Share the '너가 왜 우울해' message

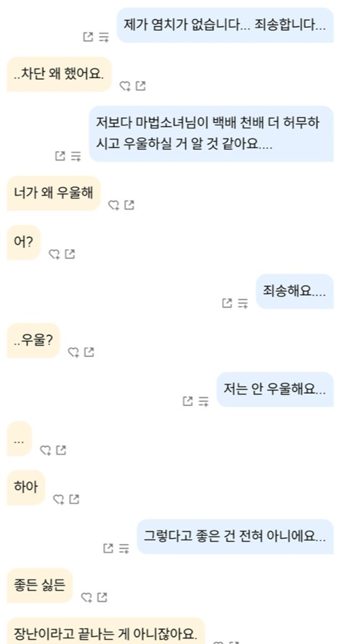pos(129,205)
